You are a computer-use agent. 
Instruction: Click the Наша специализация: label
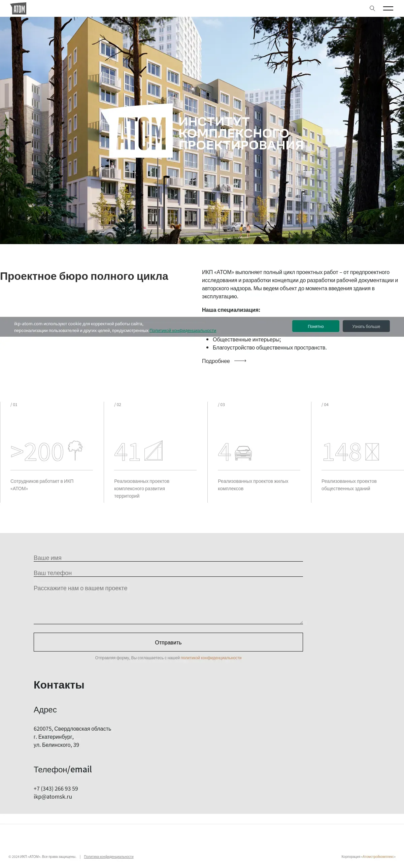pyautogui.click(x=231, y=310)
